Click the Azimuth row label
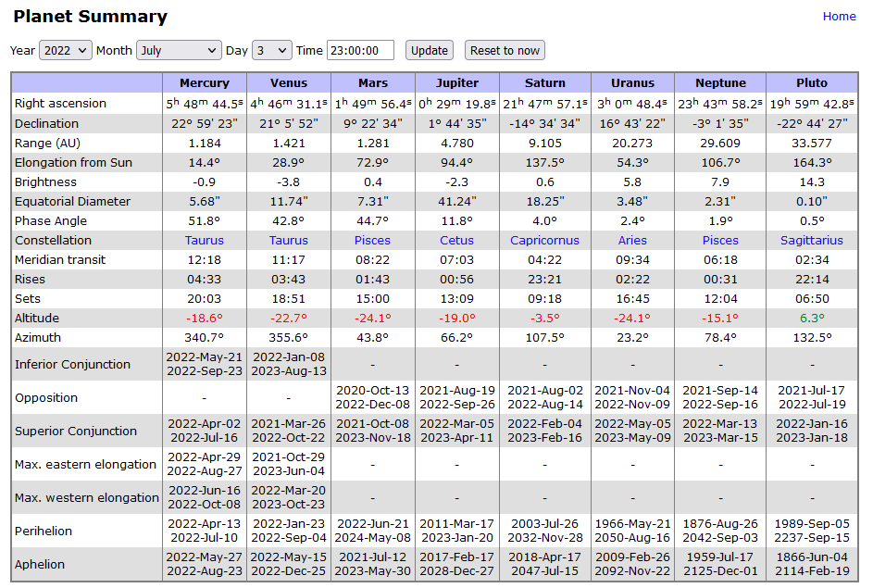The image size is (873, 588). tap(38, 337)
